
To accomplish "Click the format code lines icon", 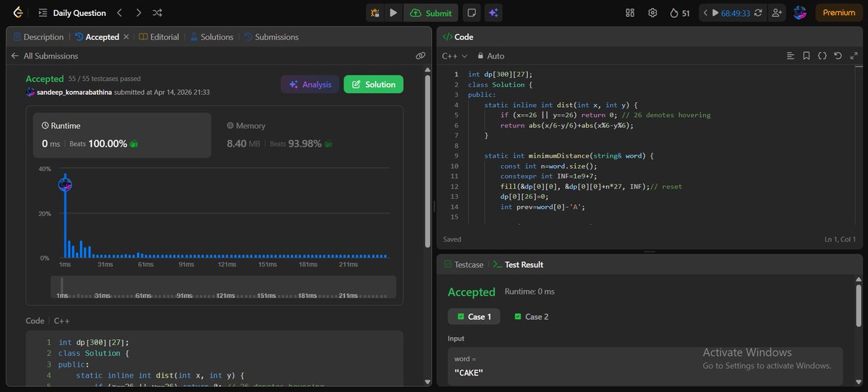I will [x=791, y=56].
